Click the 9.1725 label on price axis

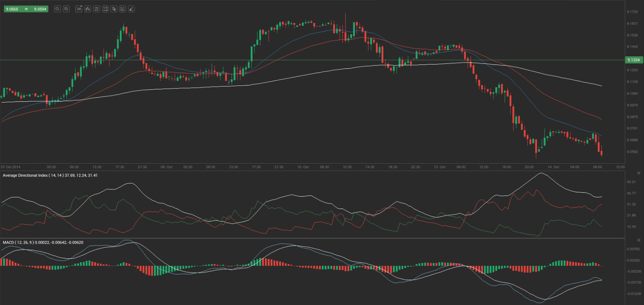tap(632, 12)
